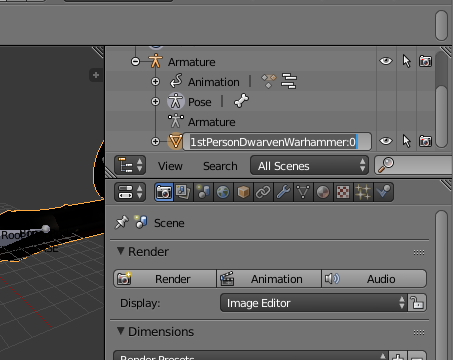Image resolution: width=453 pixels, height=360 pixels.
Task: Select the Material properties tab
Action: coord(323,192)
